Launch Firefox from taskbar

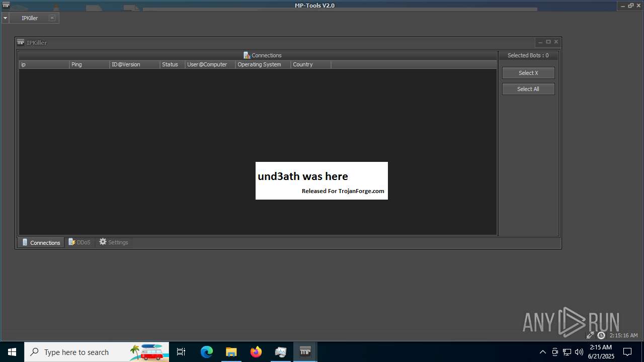(256, 352)
